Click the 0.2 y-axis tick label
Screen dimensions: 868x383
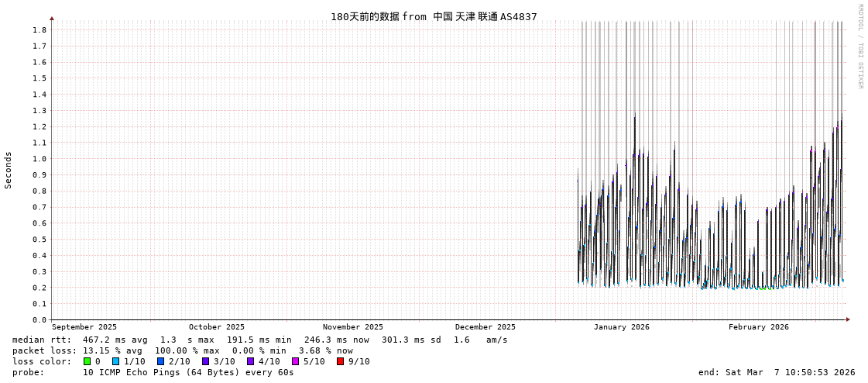[39, 288]
